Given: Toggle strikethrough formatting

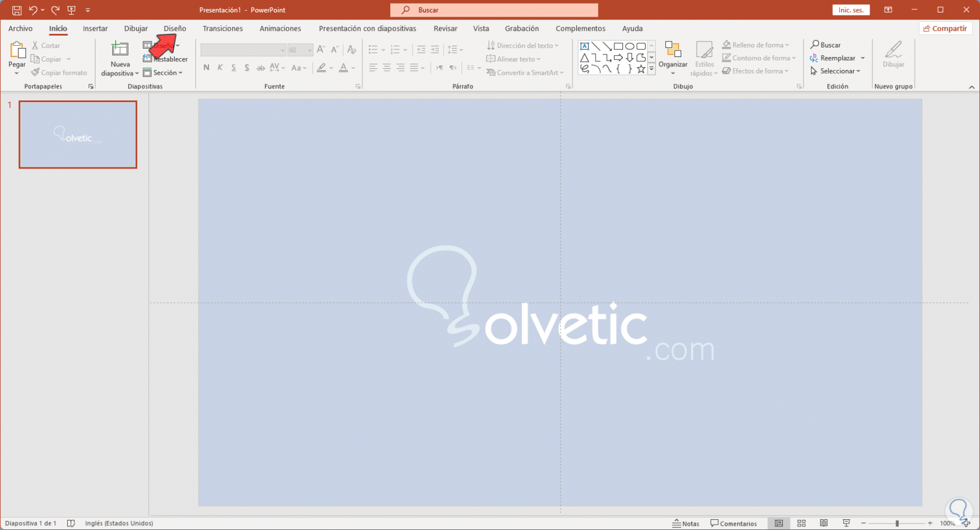Looking at the screenshot, I should [x=261, y=68].
